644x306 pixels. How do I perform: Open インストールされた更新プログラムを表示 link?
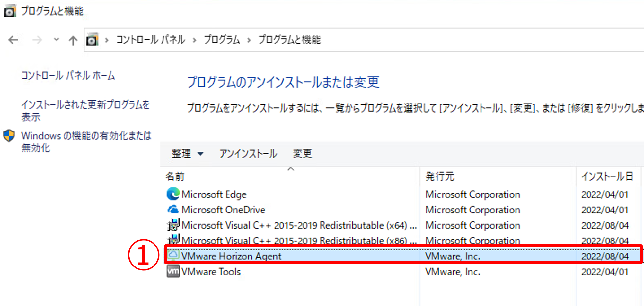pos(85,110)
